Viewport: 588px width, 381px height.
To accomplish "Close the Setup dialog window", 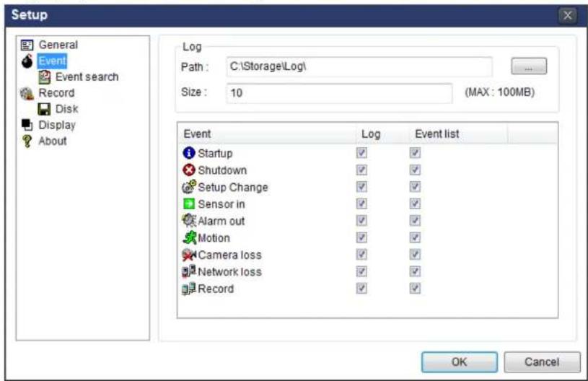I will [x=567, y=15].
